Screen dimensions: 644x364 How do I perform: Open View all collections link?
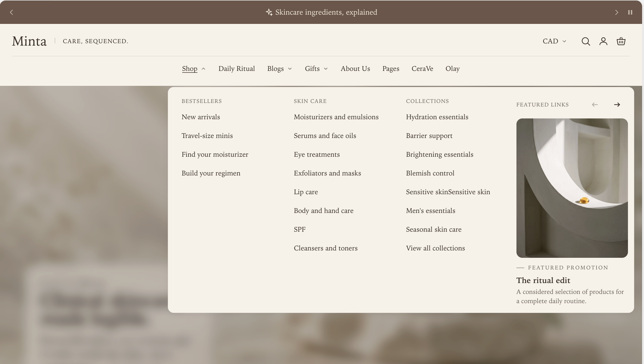pyautogui.click(x=435, y=248)
